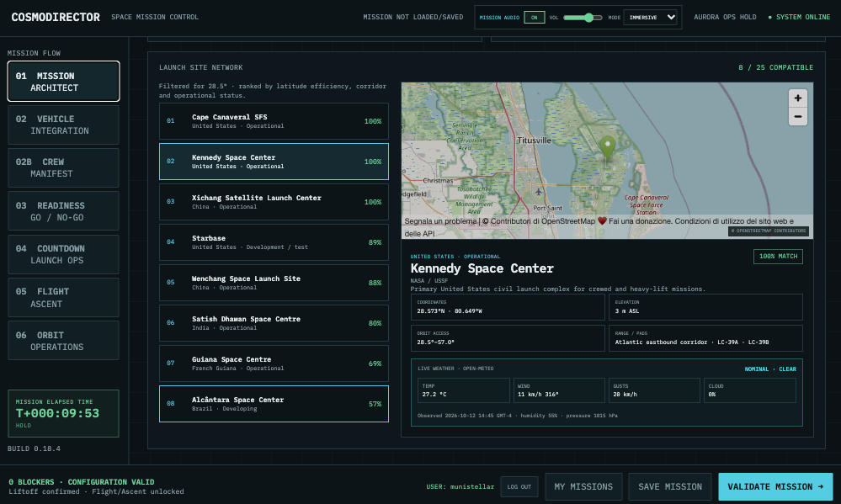The height and width of the screenshot is (504, 841).
Task: Log out of the munistellar account
Action: click(x=519, y=487)
